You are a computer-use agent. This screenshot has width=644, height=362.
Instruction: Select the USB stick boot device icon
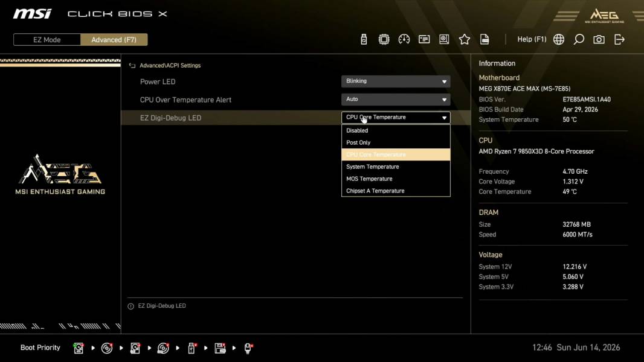coord(192,348)
